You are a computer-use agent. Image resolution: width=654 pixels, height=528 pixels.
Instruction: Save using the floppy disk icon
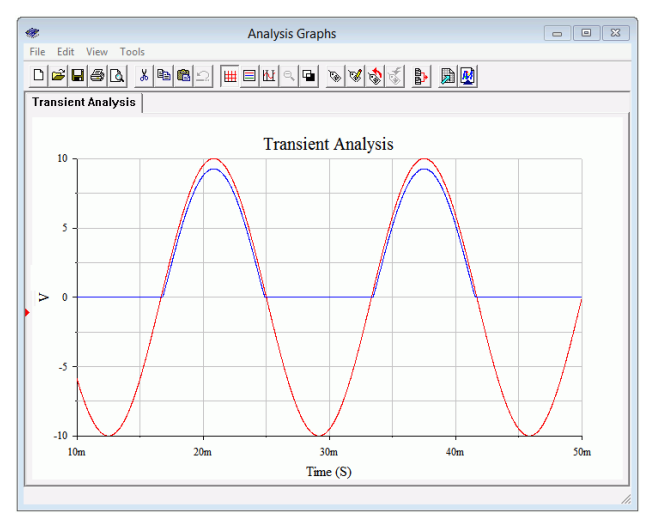[78, 75]
